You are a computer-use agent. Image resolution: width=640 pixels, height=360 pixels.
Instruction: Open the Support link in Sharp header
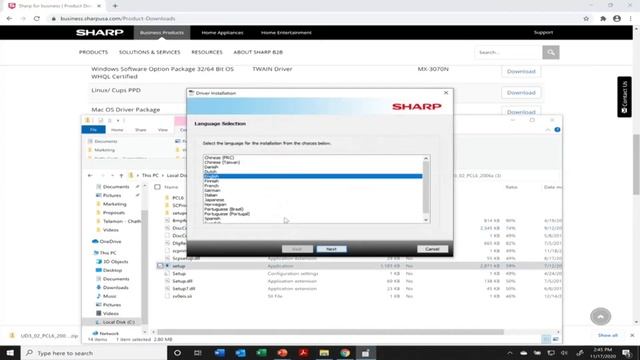543,32
